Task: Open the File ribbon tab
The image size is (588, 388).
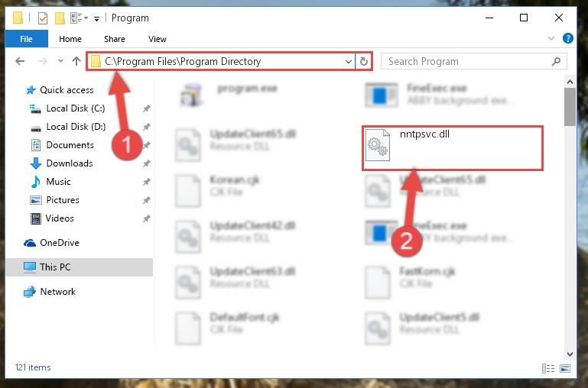Action: pyautogui.click(x=26, y=39)
